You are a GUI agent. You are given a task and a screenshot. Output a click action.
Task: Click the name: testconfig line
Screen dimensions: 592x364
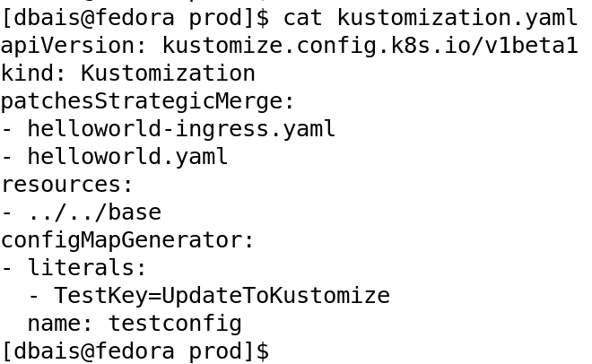click(135, 323)
